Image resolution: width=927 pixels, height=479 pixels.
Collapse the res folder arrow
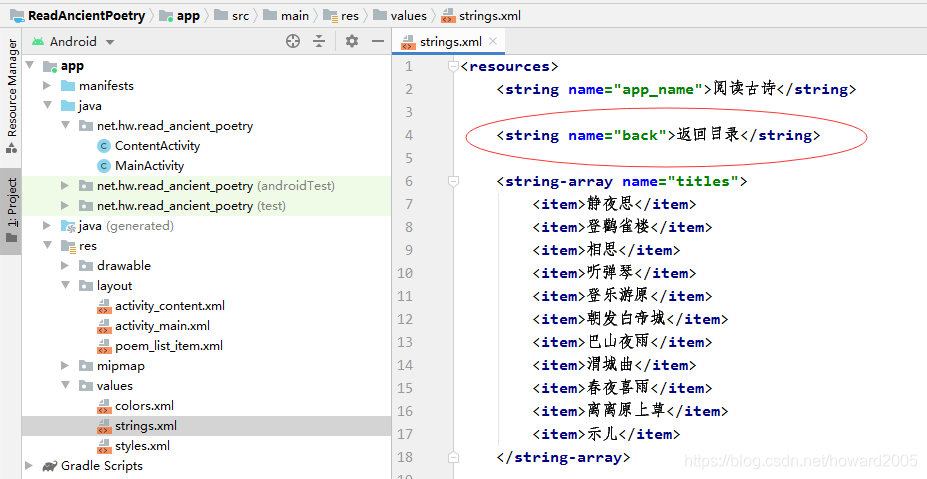click(47, 245)
